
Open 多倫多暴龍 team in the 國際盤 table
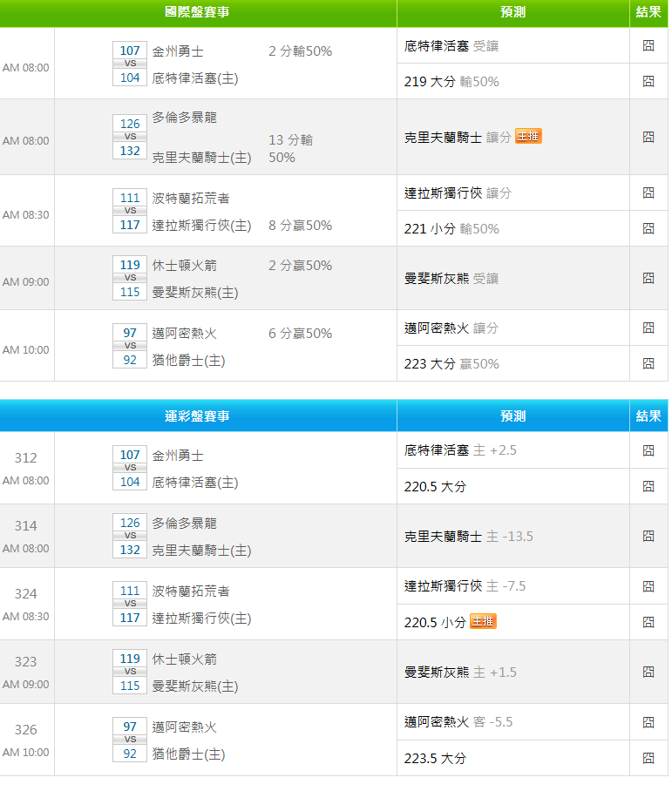(184, 118)
